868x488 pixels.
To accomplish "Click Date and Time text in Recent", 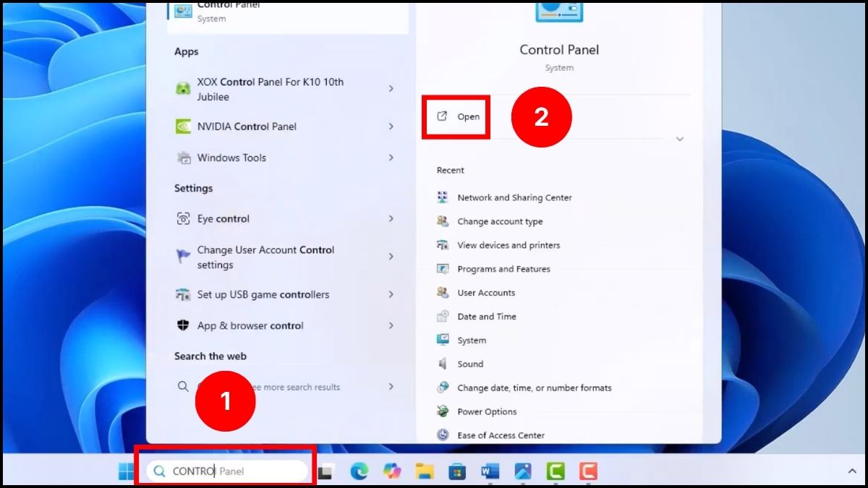I will [x=487, y=317].
